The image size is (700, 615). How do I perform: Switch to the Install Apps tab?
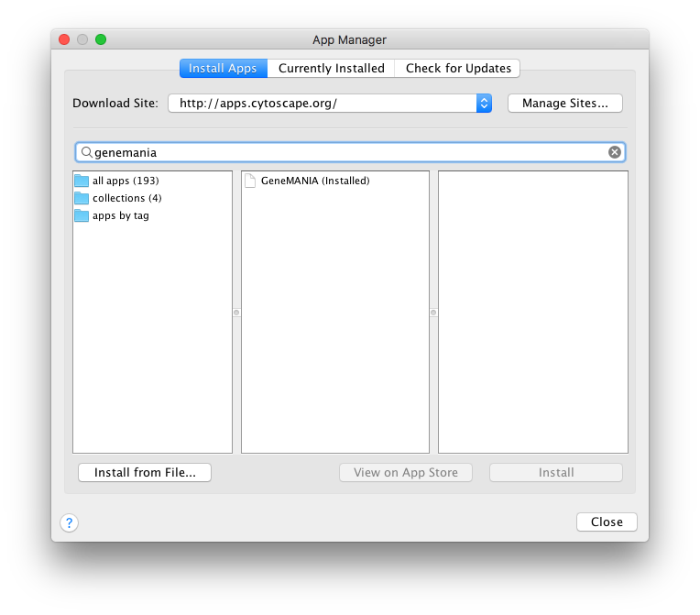[x=224, y=69]
